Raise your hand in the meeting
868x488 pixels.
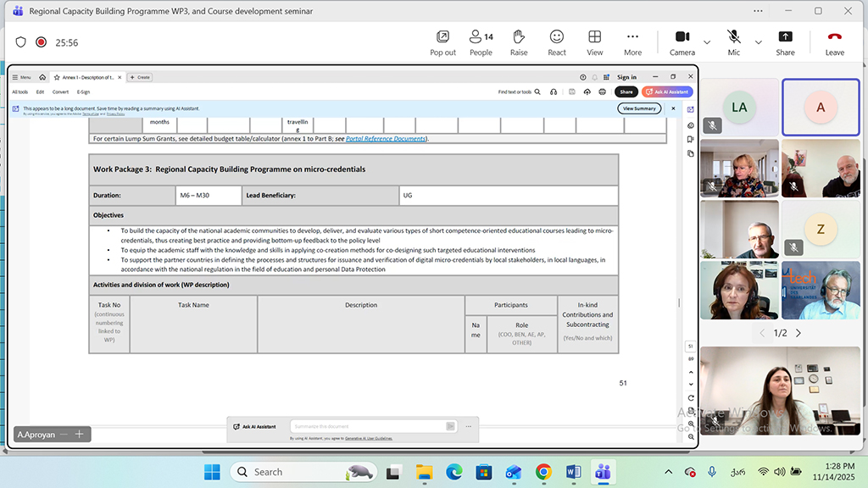(519, 42)
